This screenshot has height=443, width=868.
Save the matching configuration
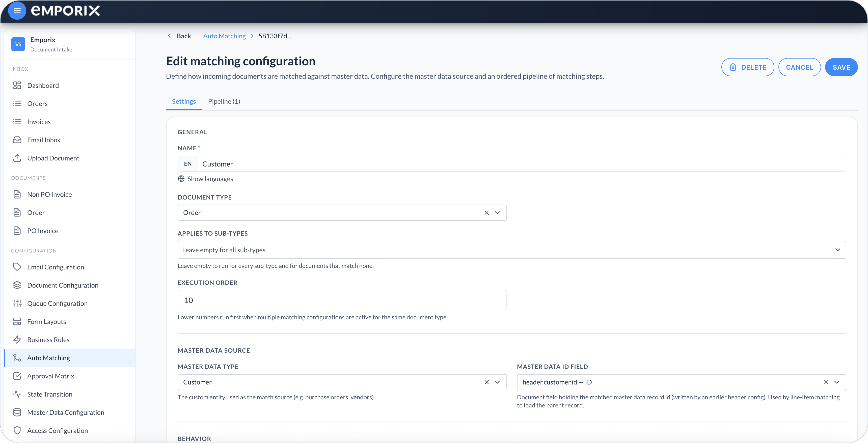(x=841, y=67)
